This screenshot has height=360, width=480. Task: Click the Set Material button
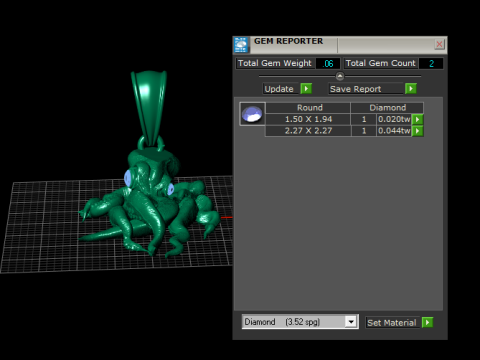(392, 322)
